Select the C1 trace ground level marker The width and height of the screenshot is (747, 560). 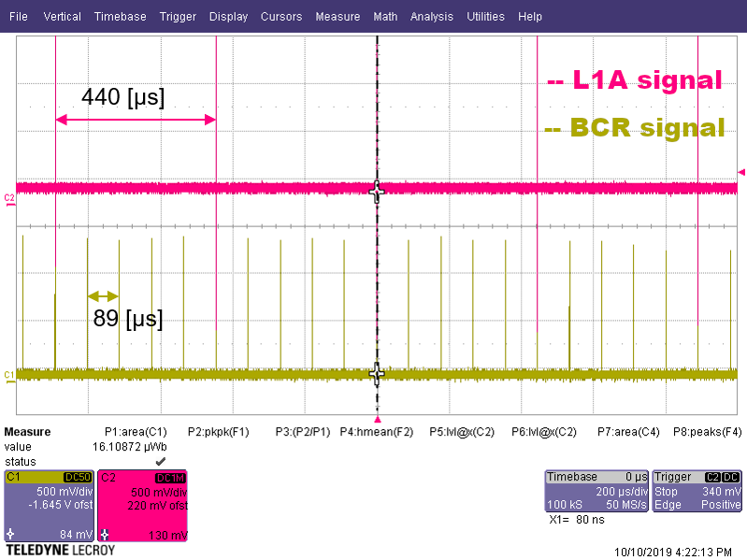click(9, 376)
